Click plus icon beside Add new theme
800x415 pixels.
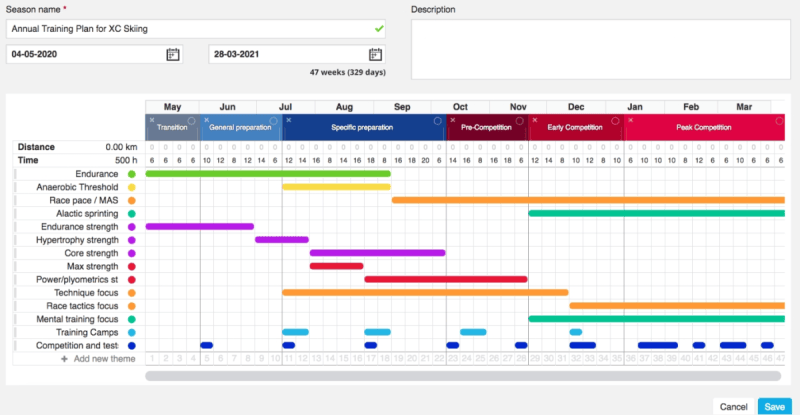65,358
